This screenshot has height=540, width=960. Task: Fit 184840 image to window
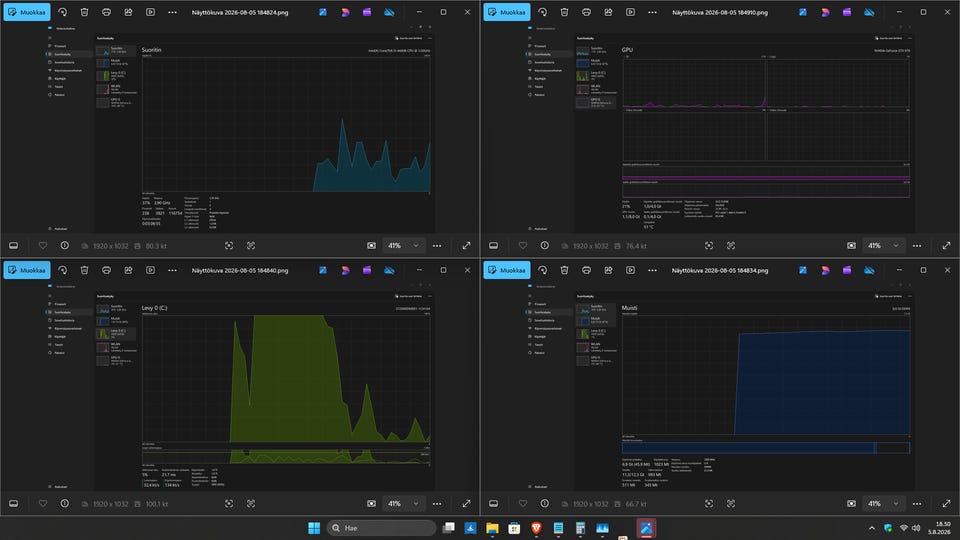point(229,503)
